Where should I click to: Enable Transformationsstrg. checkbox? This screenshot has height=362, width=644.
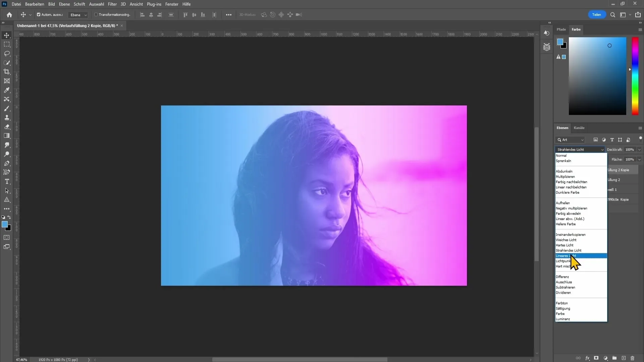pos(96,15)
